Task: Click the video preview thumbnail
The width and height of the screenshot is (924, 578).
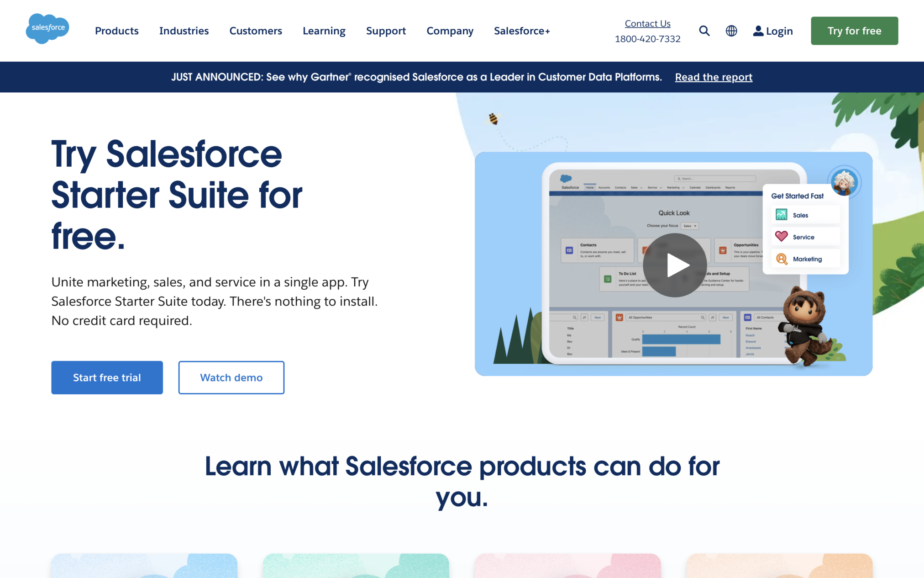Action: 673,264
